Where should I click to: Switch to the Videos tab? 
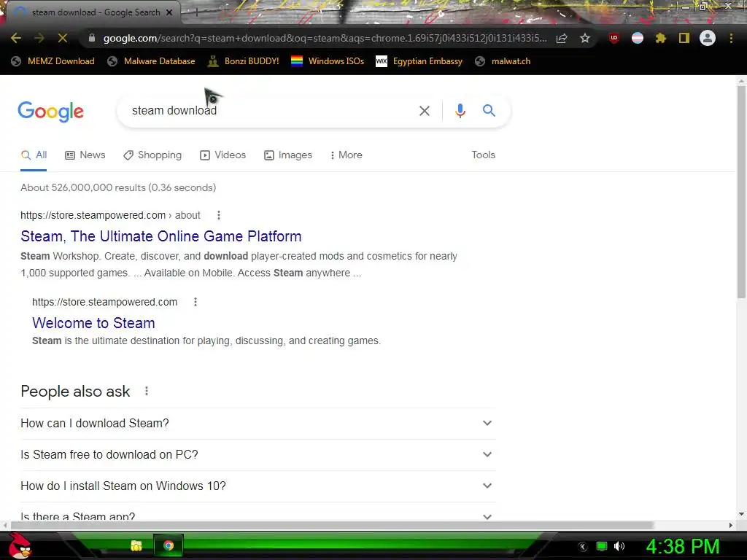223,155
